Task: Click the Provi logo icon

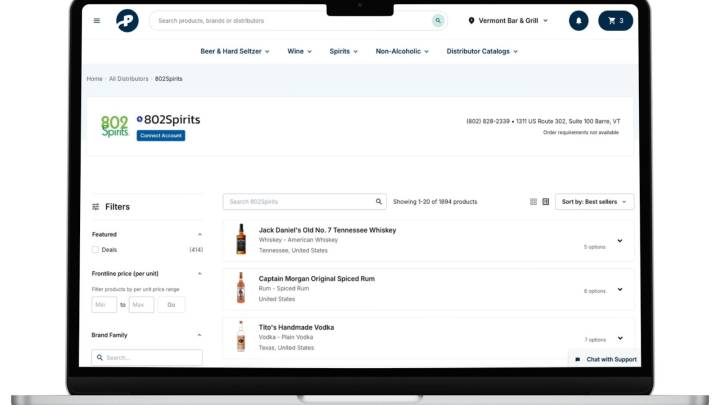Action: [127, 21]
